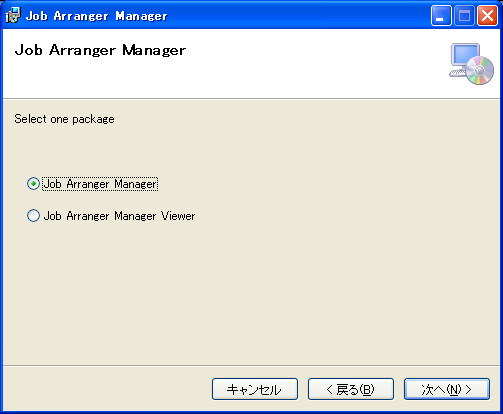Click the window title bar caption text

(x=96, y=16)
